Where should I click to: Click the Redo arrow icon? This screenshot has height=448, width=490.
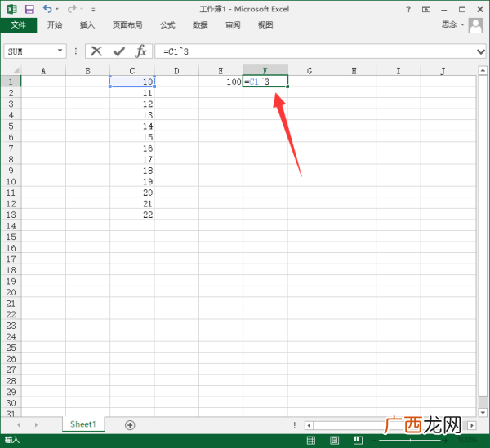pos(72,9)
